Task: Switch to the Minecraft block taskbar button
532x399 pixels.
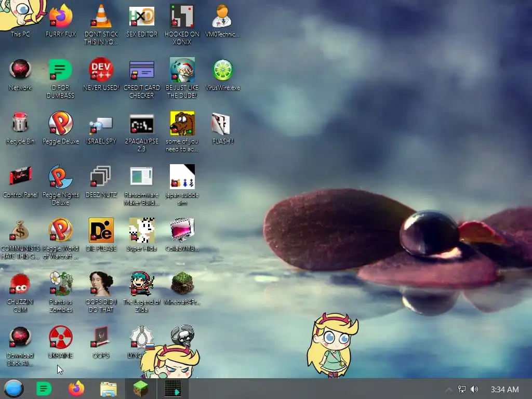Action: (x=141, y=389)
